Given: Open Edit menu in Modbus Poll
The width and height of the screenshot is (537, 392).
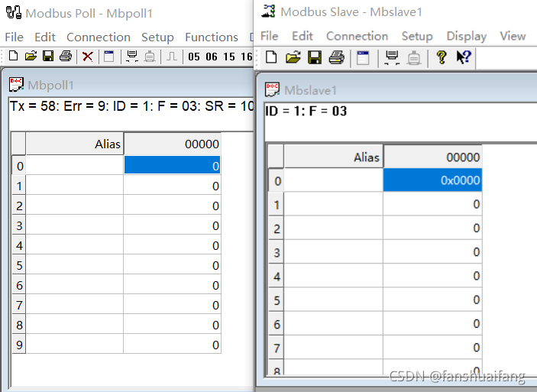Looking at the screenshot, I should (x=45, y=37).
